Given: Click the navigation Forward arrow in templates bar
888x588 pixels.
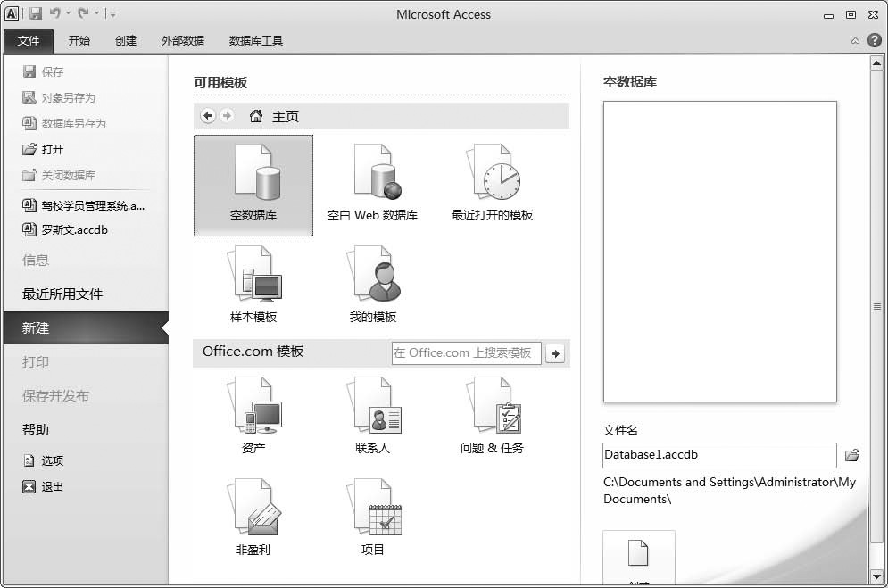Looking at the screenshot, I should (227, 116).
